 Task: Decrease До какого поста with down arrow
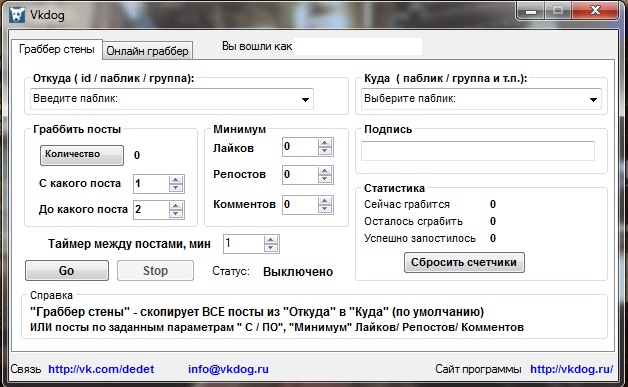176,214
